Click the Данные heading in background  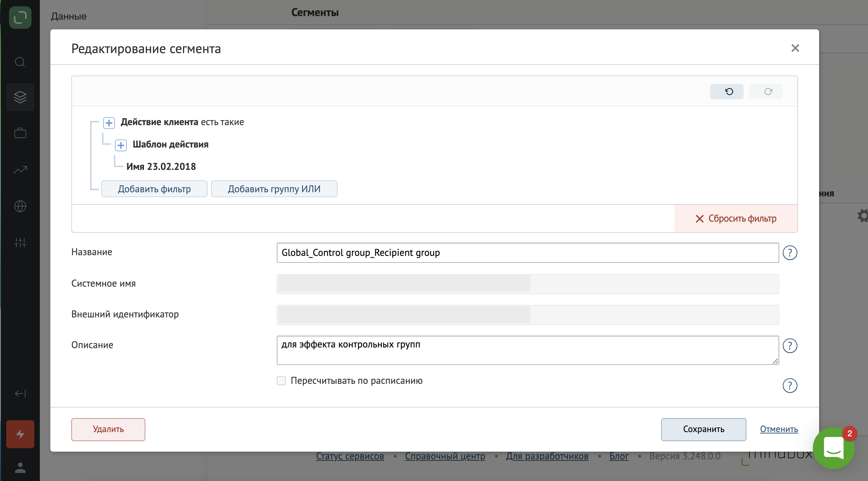(x=69, y=16)
